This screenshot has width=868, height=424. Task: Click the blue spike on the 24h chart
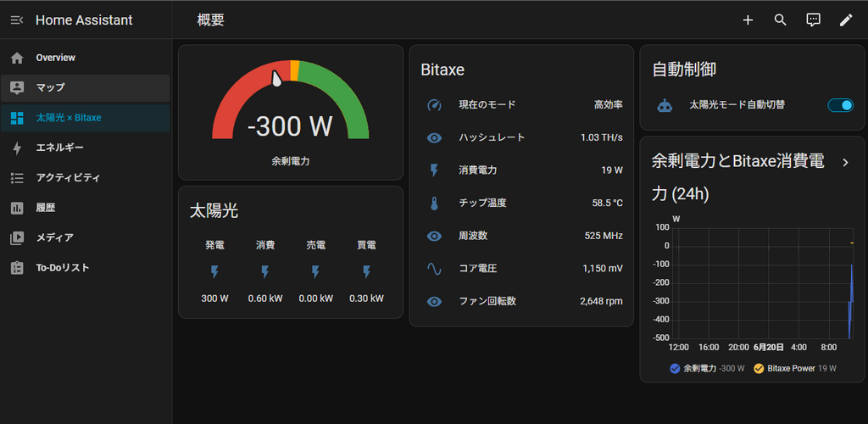tap(850, 302)
